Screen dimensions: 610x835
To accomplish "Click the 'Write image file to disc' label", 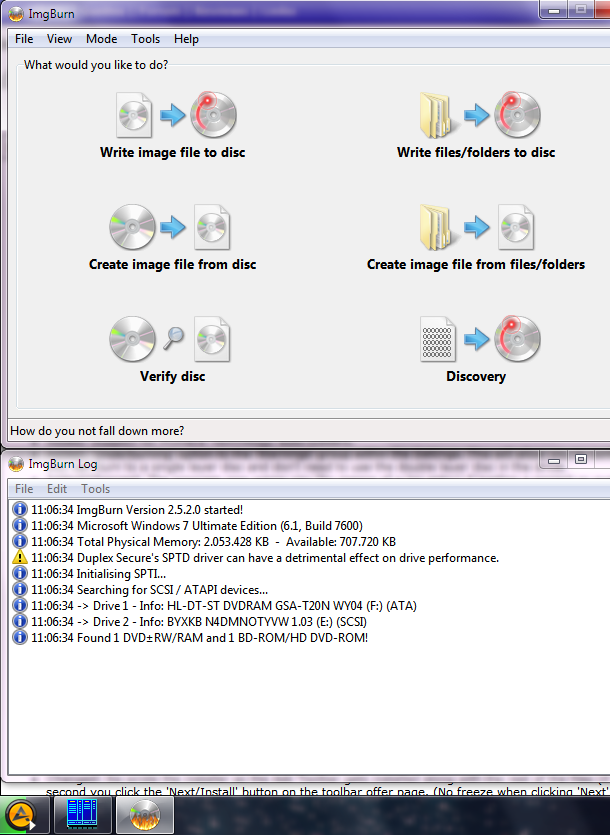I will [172, 153].
